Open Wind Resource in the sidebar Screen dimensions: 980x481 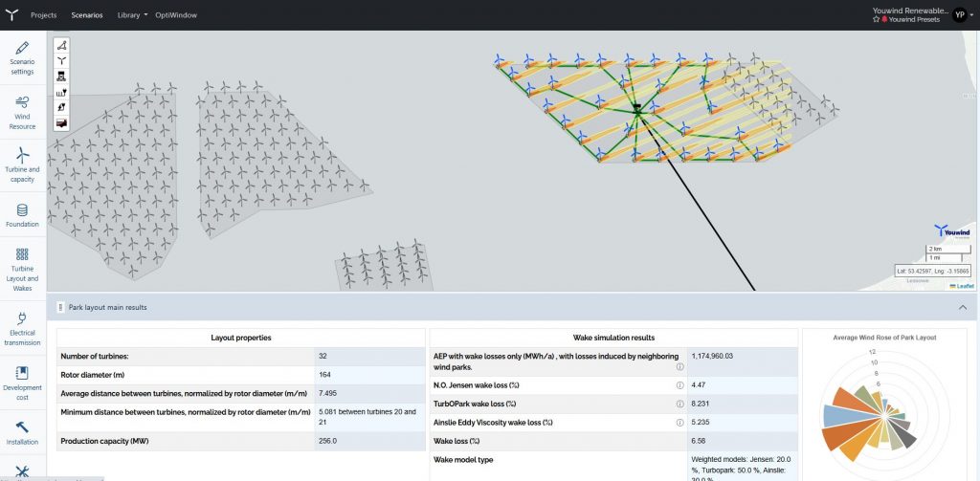point(22,112)
